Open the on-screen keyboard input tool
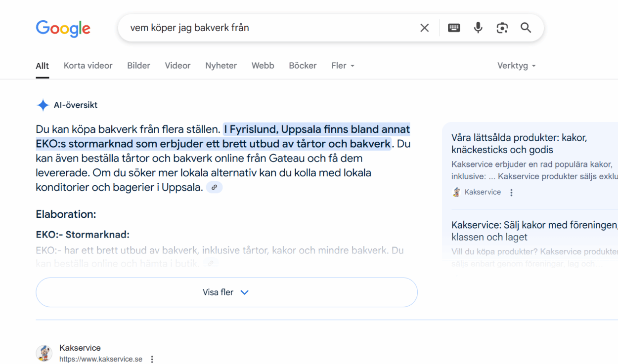The width and height of the screenshot is (618, 364). click(x=454, y=28)
